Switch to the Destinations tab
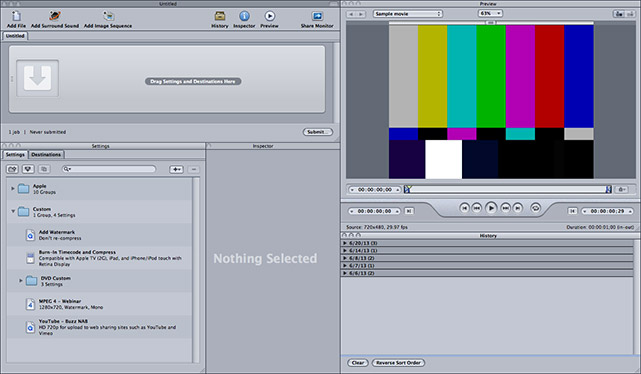 [x=46, y=155]
